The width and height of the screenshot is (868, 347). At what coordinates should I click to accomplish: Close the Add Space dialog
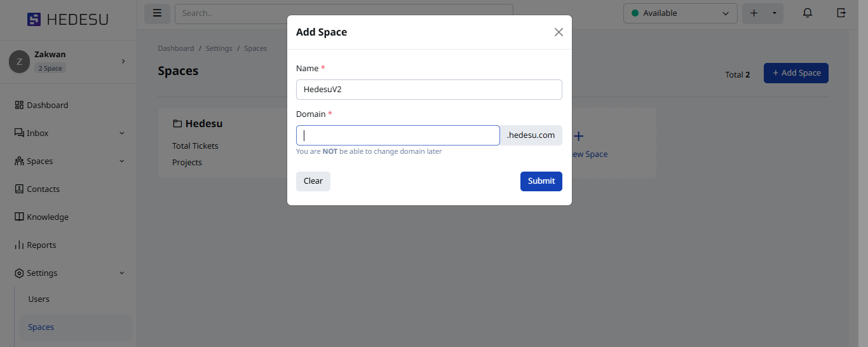point(559,32)
